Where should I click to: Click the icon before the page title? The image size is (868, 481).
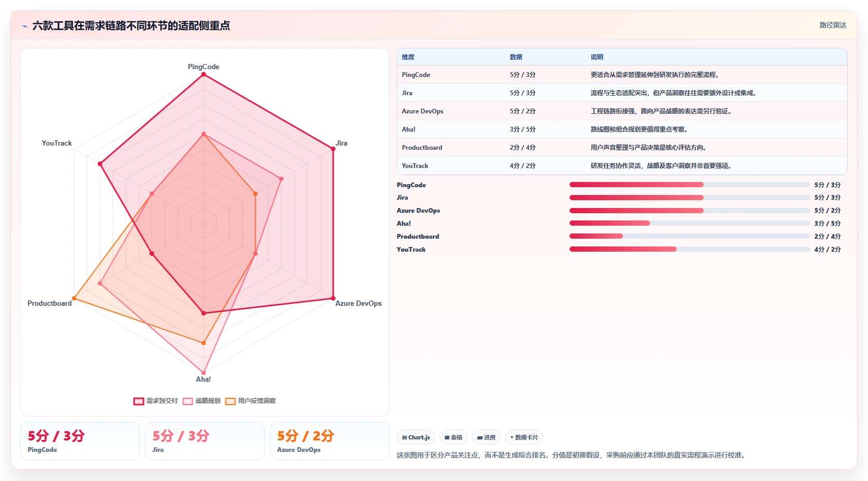pyautogui.click(x=24, y=26)
